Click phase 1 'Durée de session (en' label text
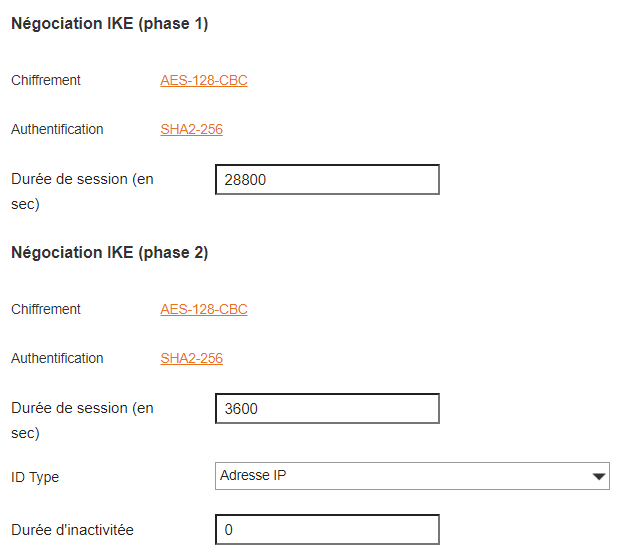This screenshot has width=632, height=560. pyautogui.click(x=82, y=180)
